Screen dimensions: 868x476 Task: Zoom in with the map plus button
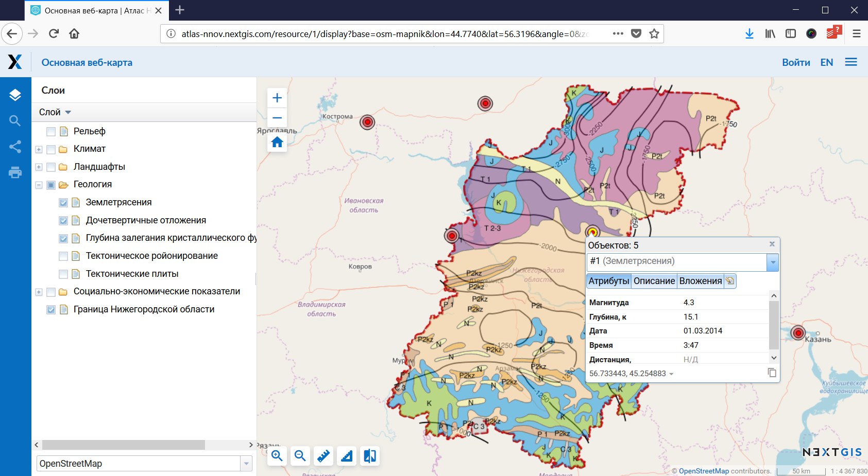click(x=277, y=98)
